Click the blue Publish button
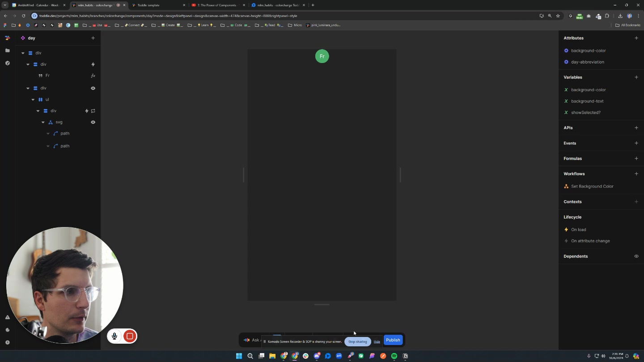Screen dimensions: 644x362 (x=393, y=340)
